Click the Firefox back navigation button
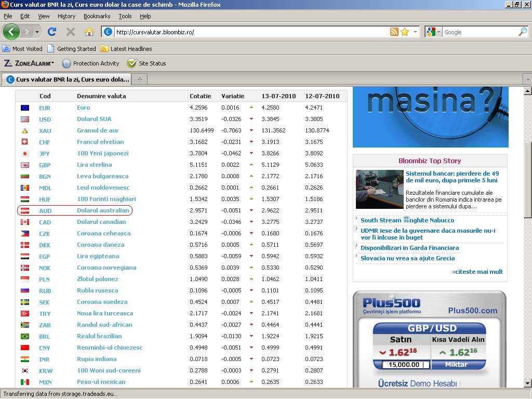532x399 pixels. pos(11,32)
